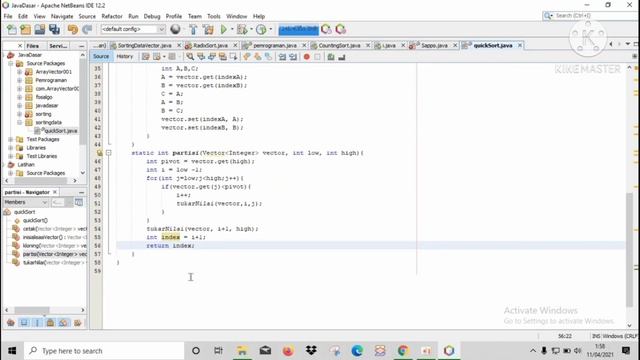Stop macro recording with the square icon
The width and height of the screenshot is (640, 360).
[x=318, y=57]
